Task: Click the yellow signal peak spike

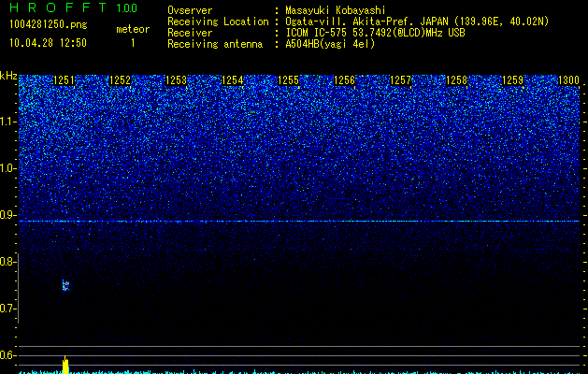Action: pos(65,365)
